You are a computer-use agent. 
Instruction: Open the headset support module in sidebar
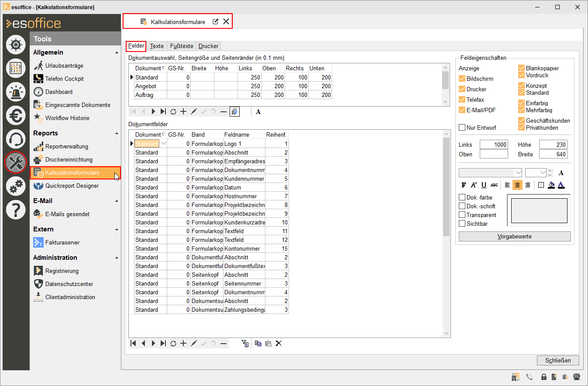[15, 139]
